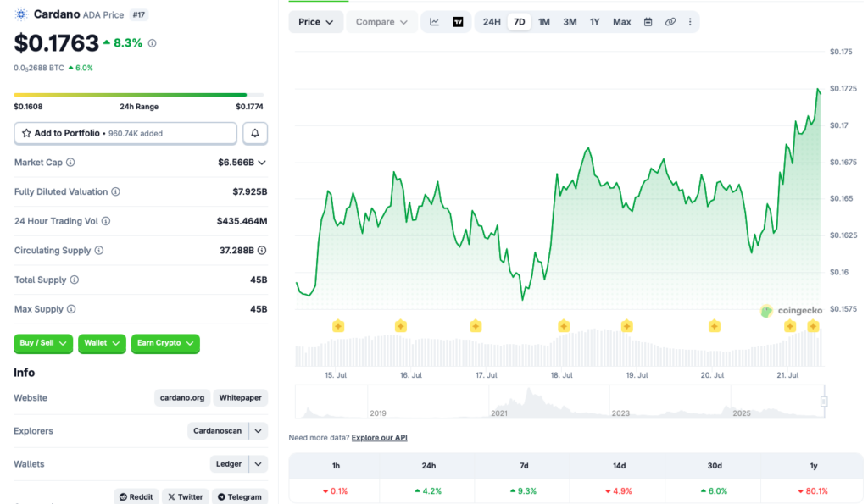Open the Buy / Sell dropdown

[43, 343]
